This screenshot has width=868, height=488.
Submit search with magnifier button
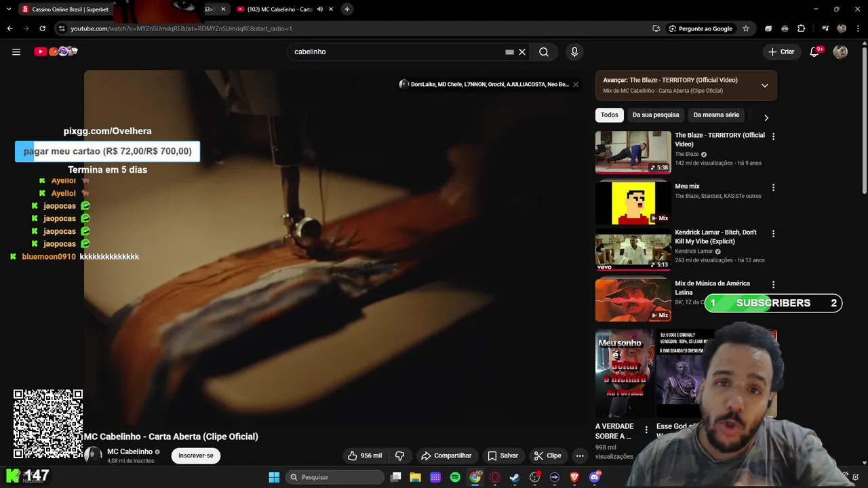click(x=544, y=52)
